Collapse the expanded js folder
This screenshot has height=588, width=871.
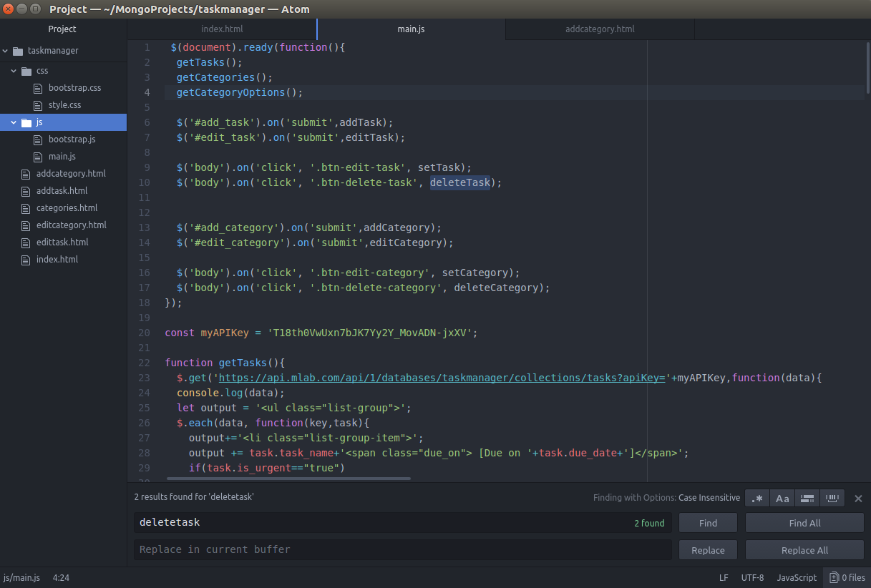click(x=12, y=122)
